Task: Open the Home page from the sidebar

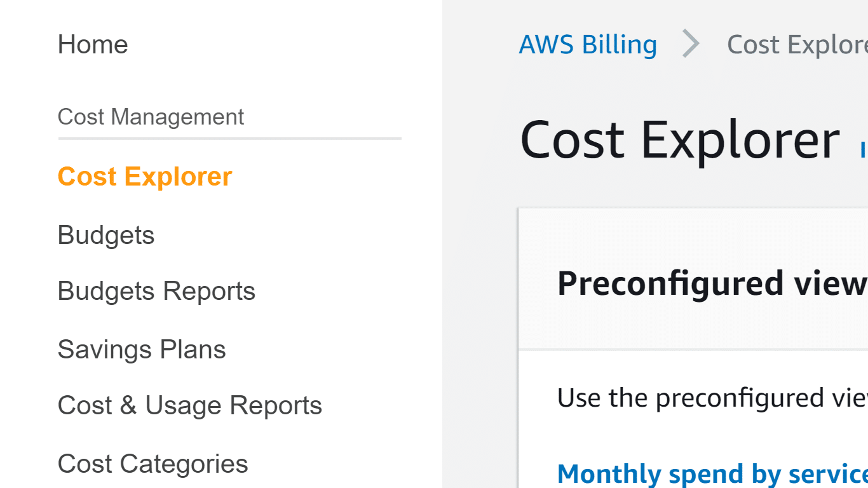Action: (93, 44)
